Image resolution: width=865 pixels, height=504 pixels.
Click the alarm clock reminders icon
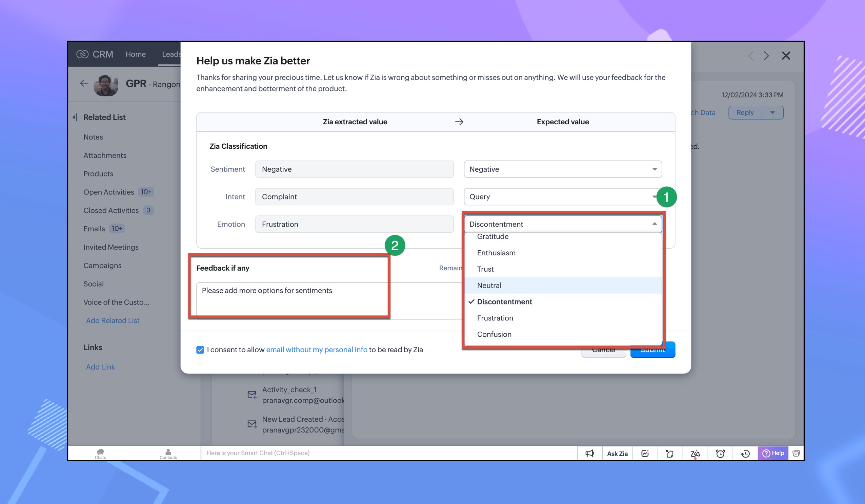coord(720,453)
